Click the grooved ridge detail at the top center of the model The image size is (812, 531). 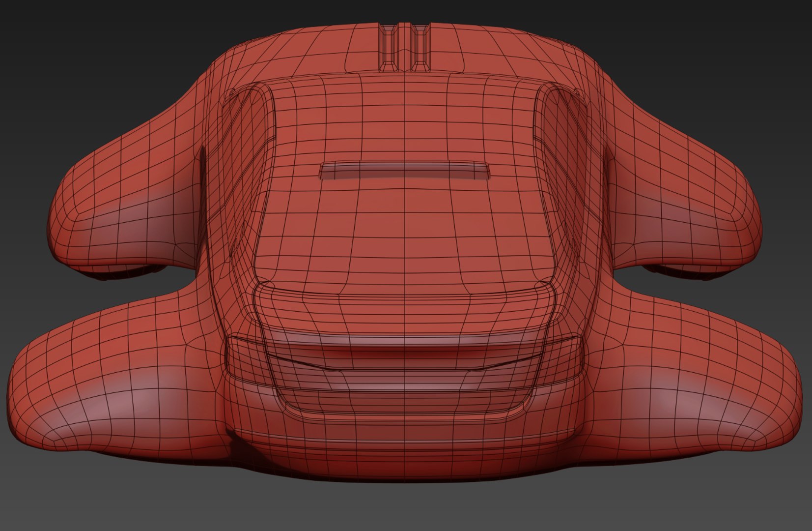click(404, 47)
